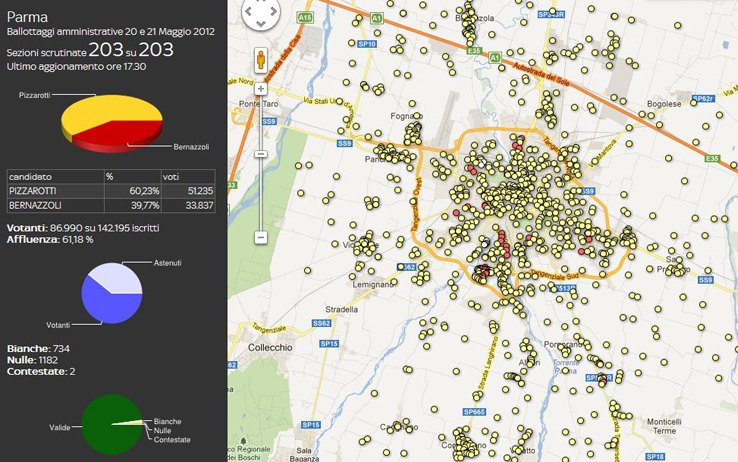
Task: Click the SP665 road shield
Action: [x=474, y=412]
